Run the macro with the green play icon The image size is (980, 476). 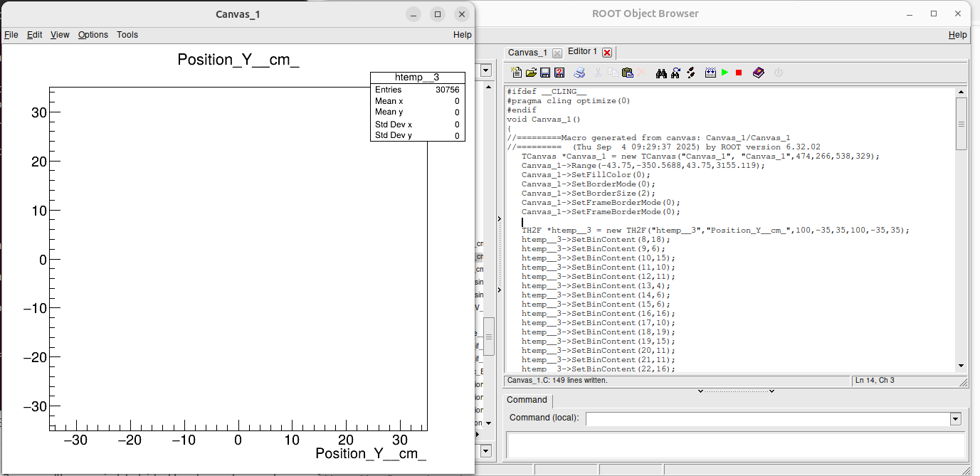pos(725,73)
